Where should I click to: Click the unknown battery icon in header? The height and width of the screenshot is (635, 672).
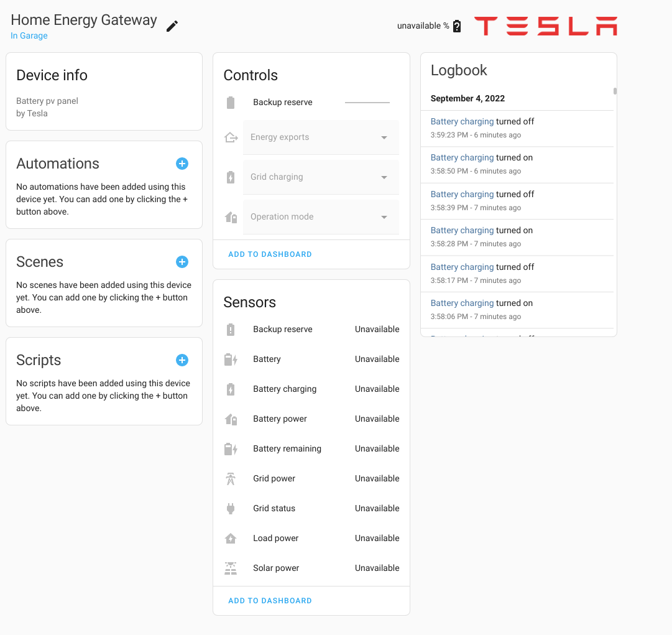(457, 26)
